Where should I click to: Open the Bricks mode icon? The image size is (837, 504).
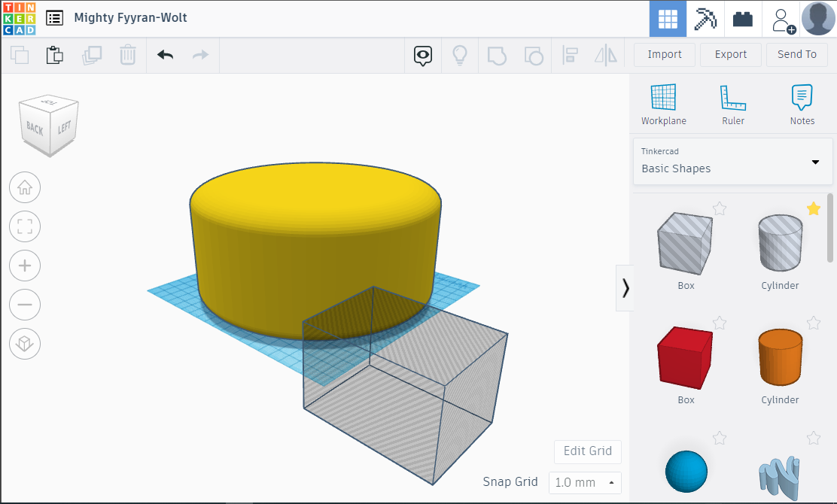tap(742, 19)
